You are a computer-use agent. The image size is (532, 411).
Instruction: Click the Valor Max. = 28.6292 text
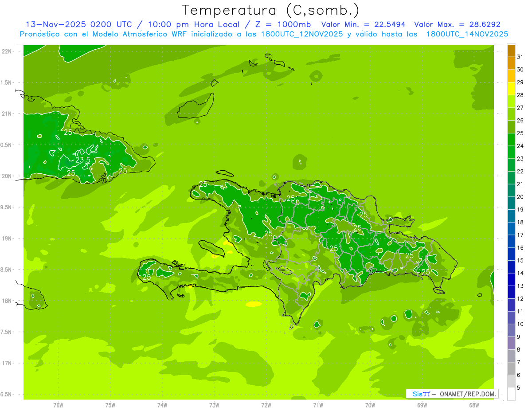(457, 24)
